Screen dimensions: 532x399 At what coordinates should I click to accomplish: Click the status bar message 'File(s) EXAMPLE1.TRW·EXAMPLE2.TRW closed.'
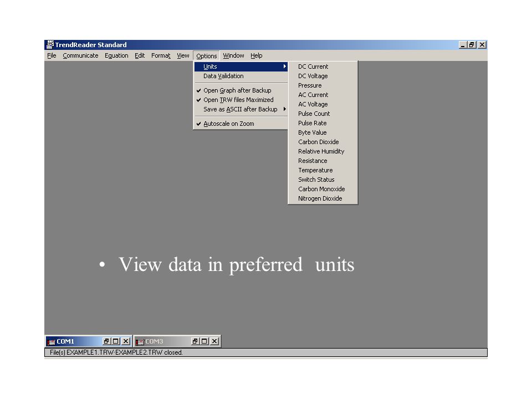(x=116, y=352)
